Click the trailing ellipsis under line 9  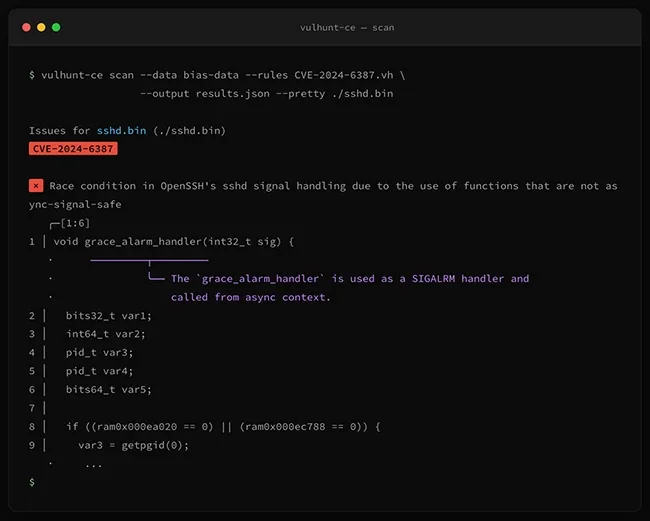tap(93, 464)
